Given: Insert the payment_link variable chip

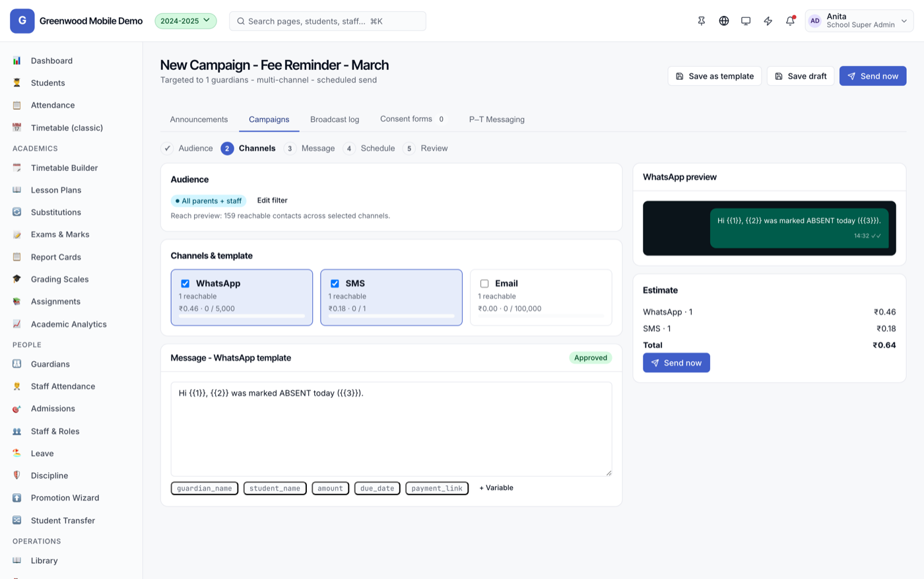Looking at the screenshot, I should coord(437,489).
